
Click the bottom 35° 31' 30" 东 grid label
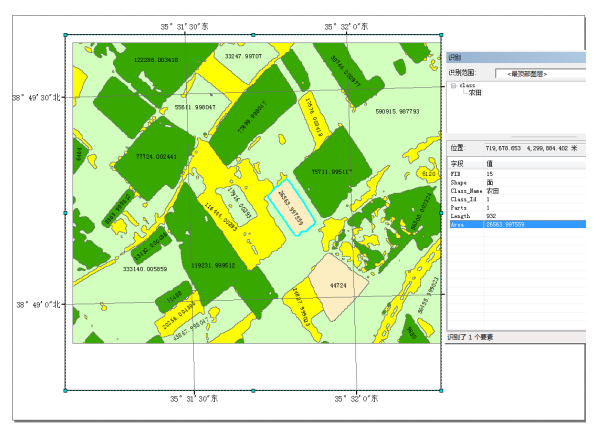[194, 398]
